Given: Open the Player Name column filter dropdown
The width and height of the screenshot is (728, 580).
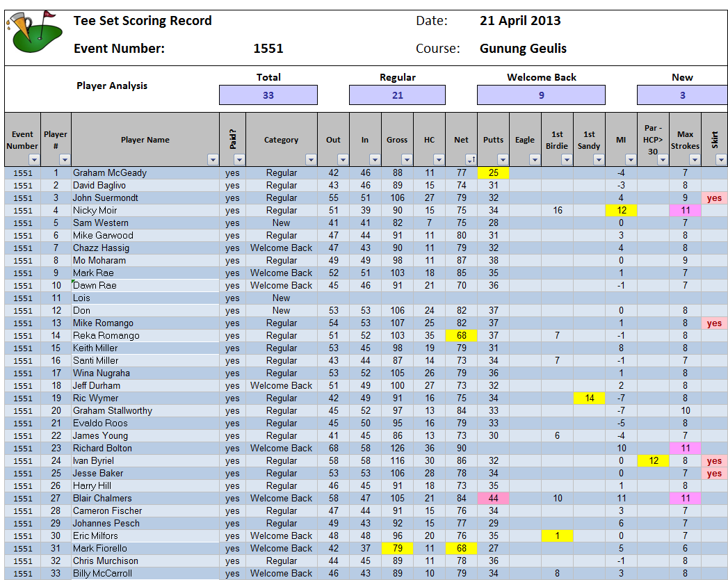Looking at the screenshot, I should (213, 160).
